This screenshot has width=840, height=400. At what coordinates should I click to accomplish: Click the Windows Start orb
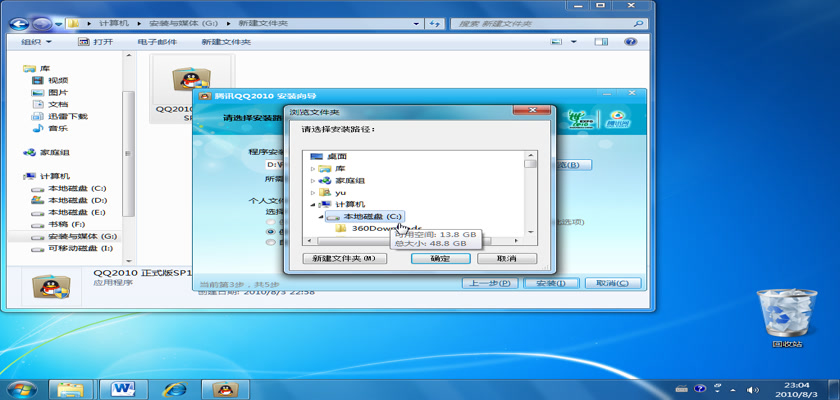pyautogui.click(x=20, y=387)
